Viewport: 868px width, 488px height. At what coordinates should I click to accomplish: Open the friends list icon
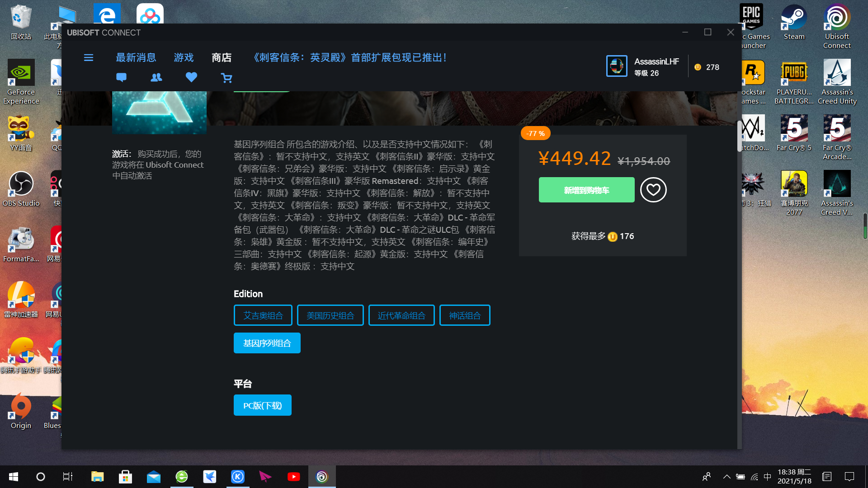(x=156, y=77)
